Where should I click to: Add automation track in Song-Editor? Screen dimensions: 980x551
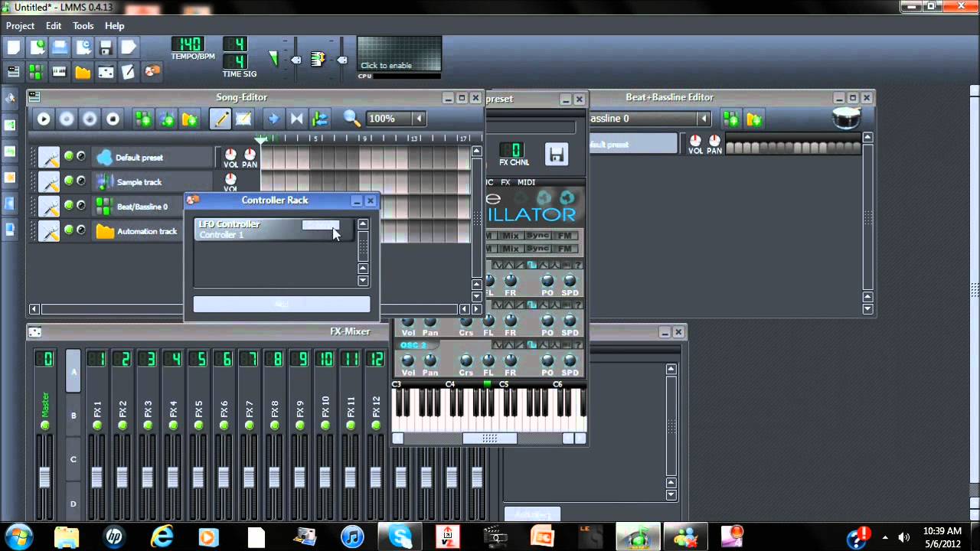point(189,119)
